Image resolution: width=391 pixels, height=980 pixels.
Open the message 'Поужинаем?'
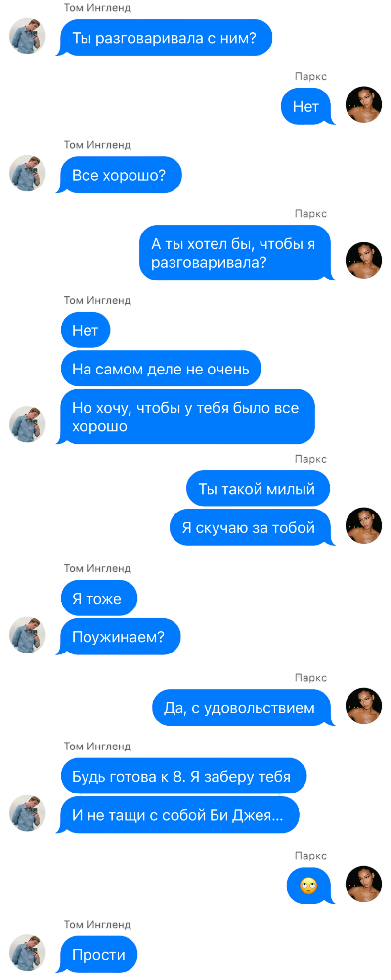click(x=119, y=637)
